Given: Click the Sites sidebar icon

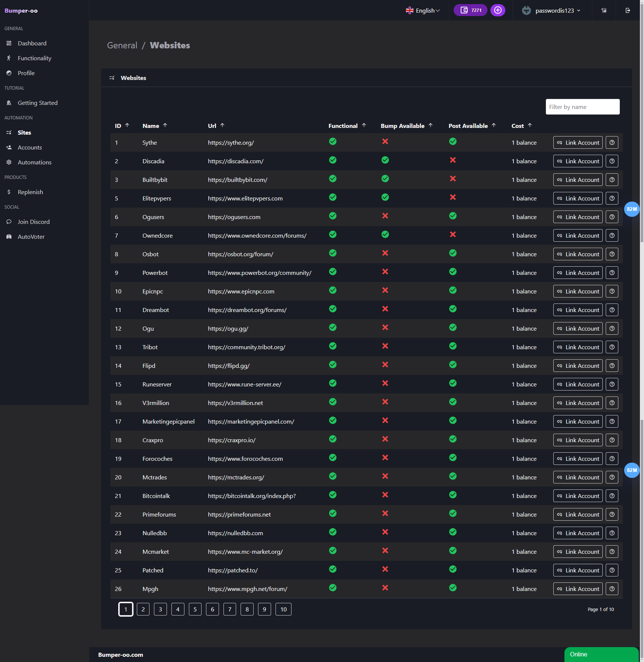Looking at the screenshot, I should coord(9,132).
